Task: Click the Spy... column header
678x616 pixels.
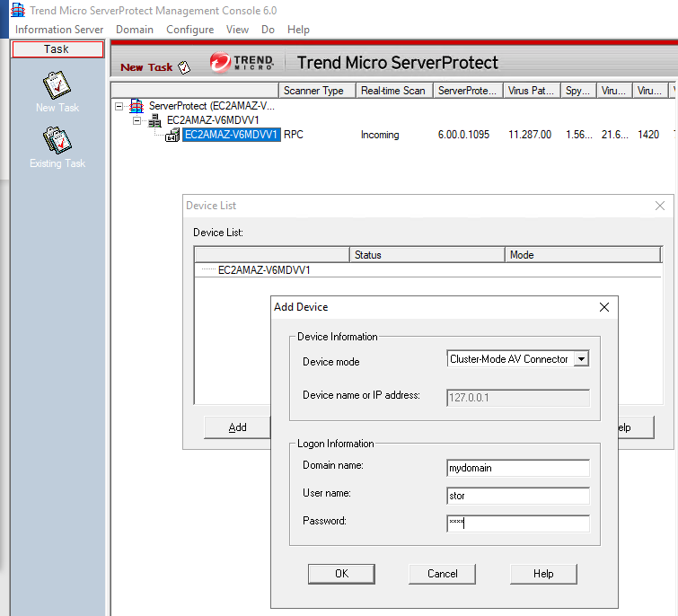Action: (578, 91)
